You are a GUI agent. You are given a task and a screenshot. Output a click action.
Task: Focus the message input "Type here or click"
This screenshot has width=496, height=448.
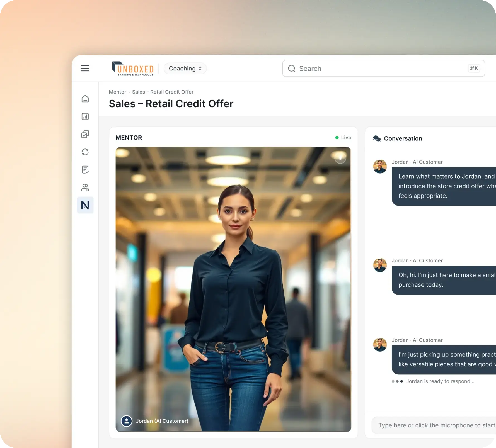coord(434,425)
